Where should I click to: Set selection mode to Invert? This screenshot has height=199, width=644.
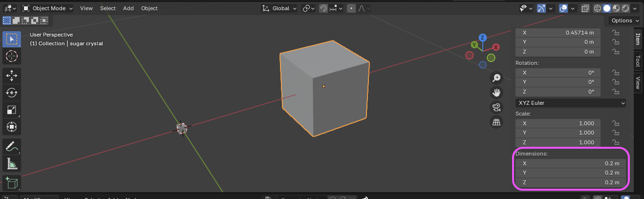point(34,20)
